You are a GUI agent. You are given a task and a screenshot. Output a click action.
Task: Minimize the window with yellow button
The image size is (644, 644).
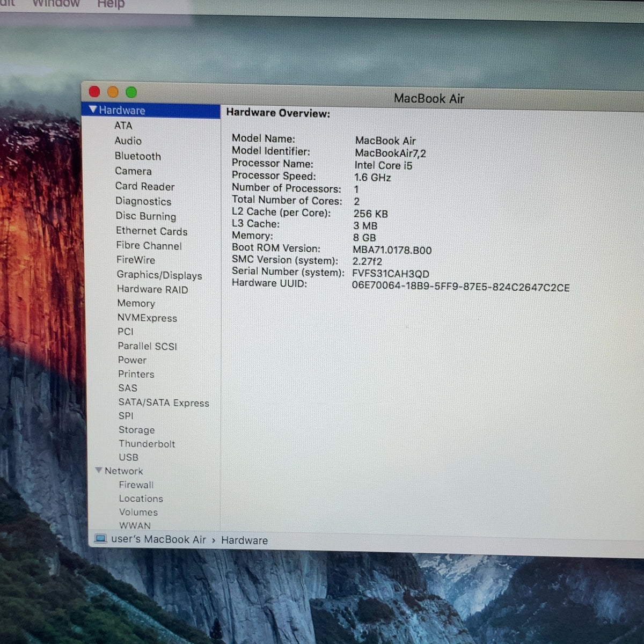113,92
